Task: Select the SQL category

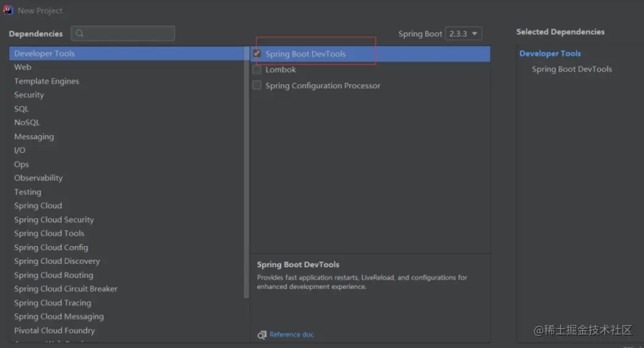Action: click(126, 109)
